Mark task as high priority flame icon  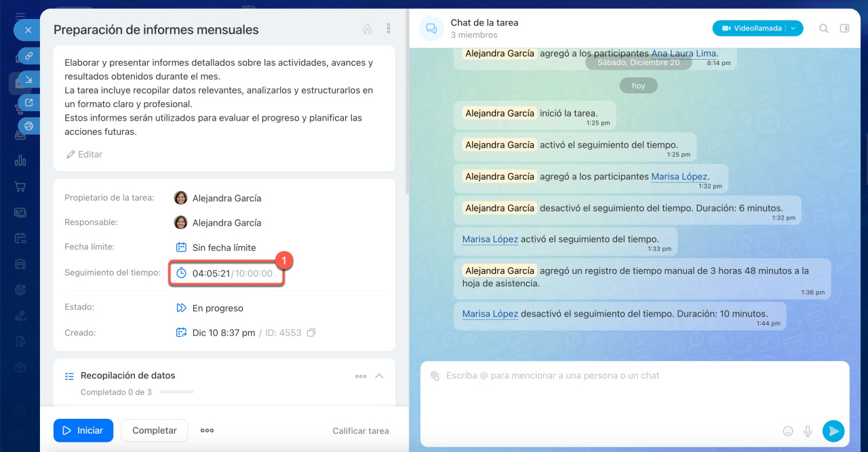coord(368,28)
